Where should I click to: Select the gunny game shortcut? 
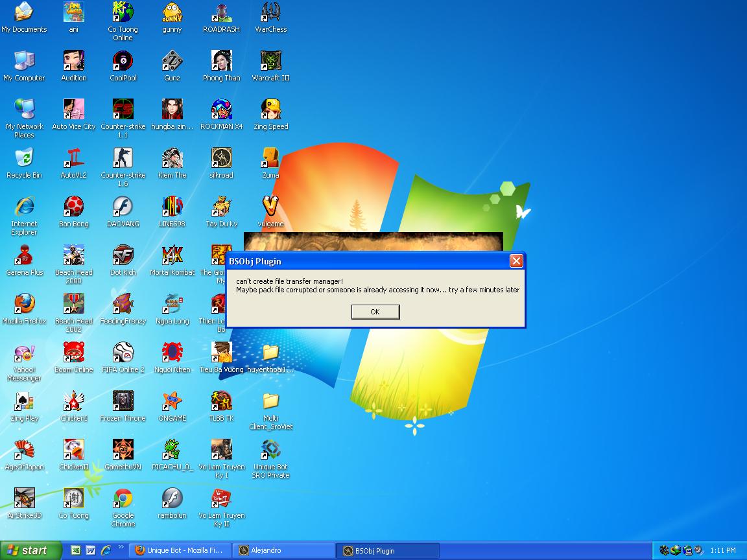(172, 18)
